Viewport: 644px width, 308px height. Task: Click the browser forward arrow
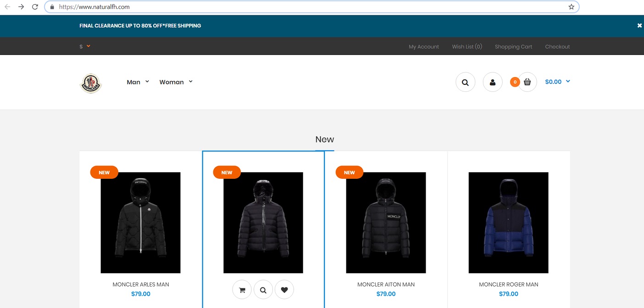coord(21,7)
